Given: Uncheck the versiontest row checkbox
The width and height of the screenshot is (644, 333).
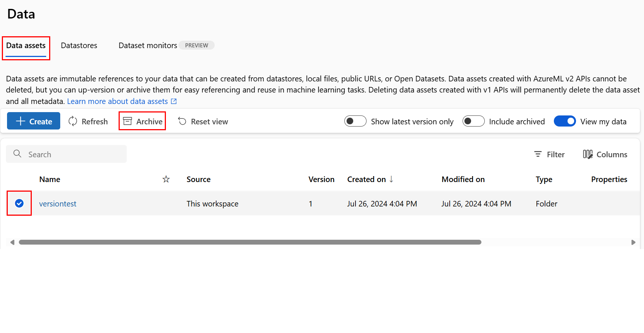Looking at the screenshot, I should pos(19,203).
